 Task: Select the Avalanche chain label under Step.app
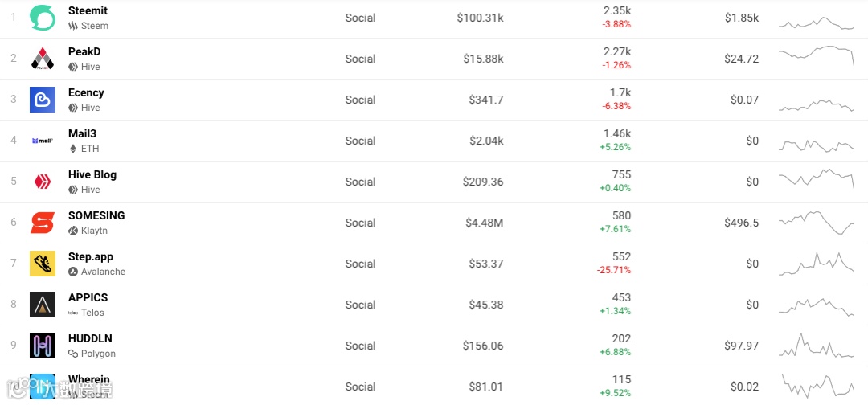(x=97, y=272)
